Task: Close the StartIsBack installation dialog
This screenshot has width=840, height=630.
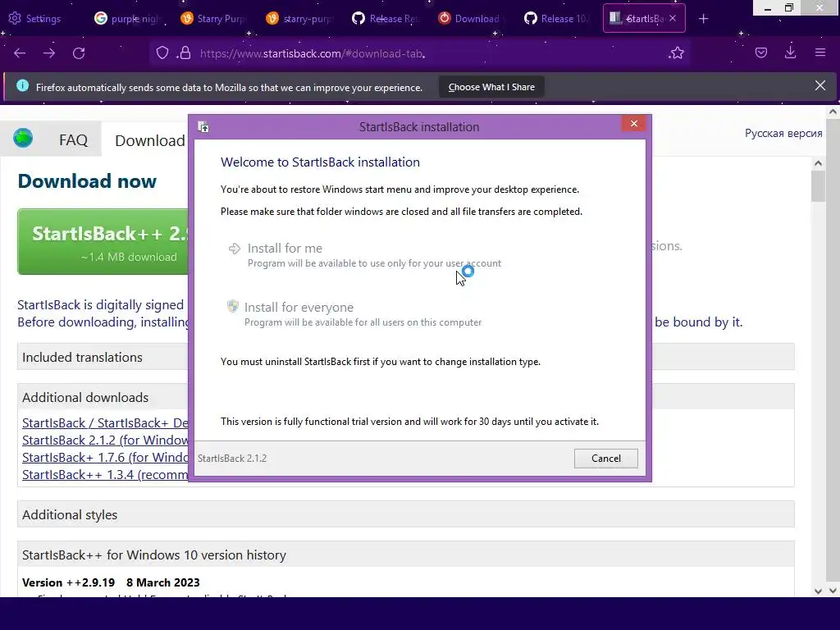Action: (634, 124)
